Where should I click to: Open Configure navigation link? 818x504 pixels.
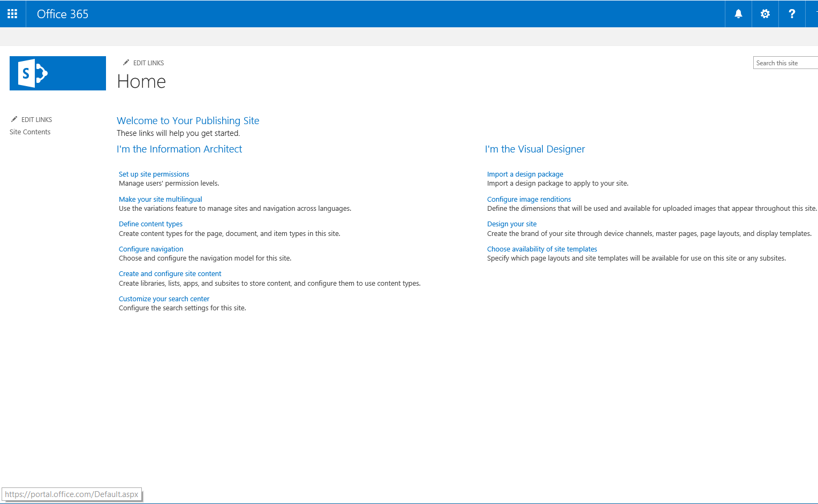click(151, 249)
